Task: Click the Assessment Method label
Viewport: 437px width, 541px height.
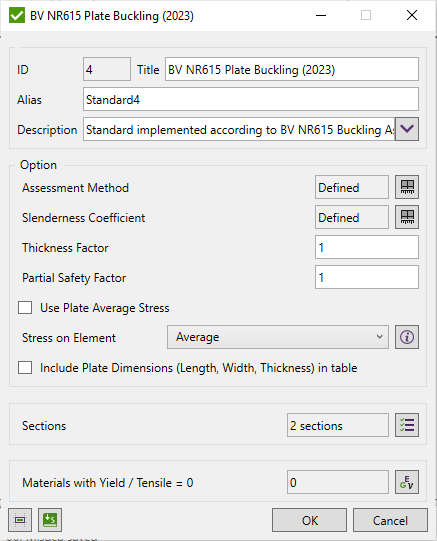Action: coord(75,188)
